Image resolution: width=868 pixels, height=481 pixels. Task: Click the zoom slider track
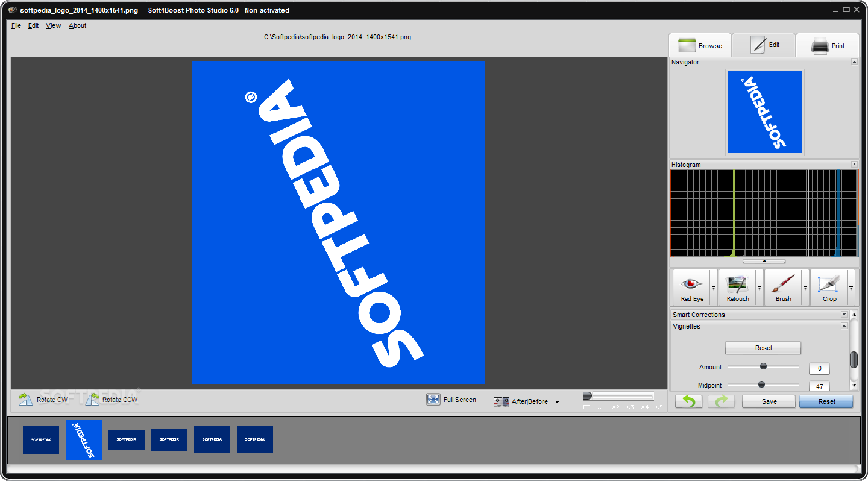tap(619, 396)
